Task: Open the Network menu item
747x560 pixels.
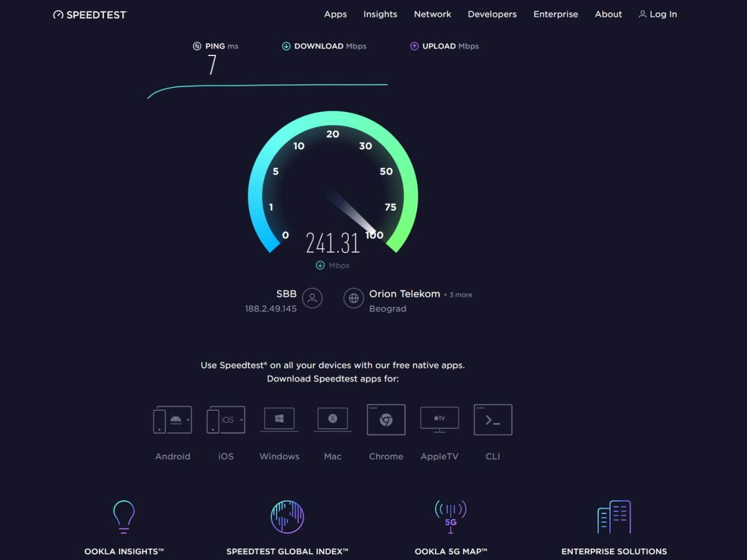Action: click(432, 14)
